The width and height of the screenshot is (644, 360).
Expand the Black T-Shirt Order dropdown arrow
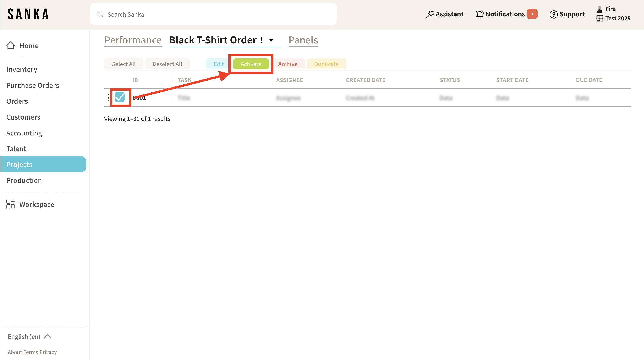point(271,40)
